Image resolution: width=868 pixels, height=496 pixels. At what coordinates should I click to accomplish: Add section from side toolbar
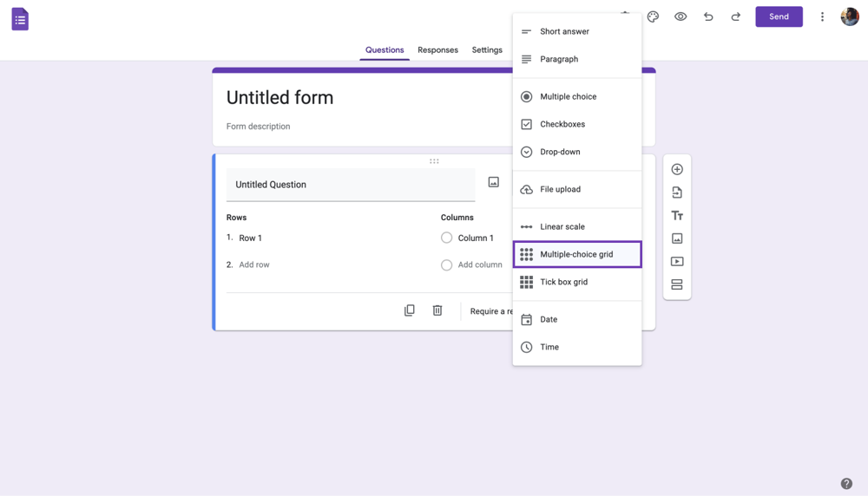677,284
